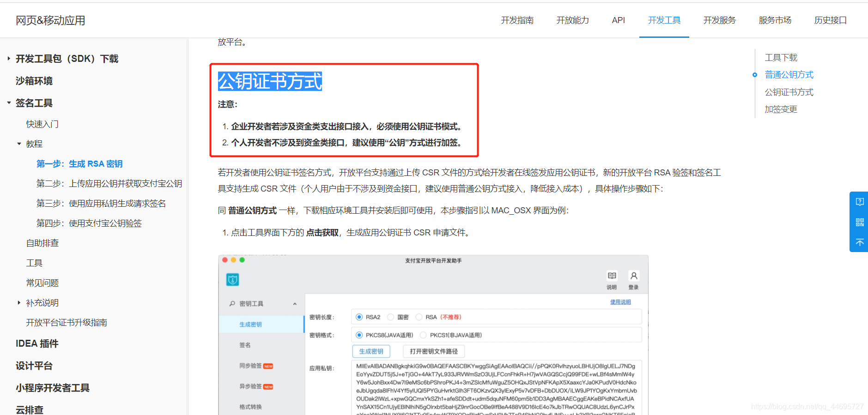Click the help question-mark floating icon

pyautogui.click(x=860, y=202)
